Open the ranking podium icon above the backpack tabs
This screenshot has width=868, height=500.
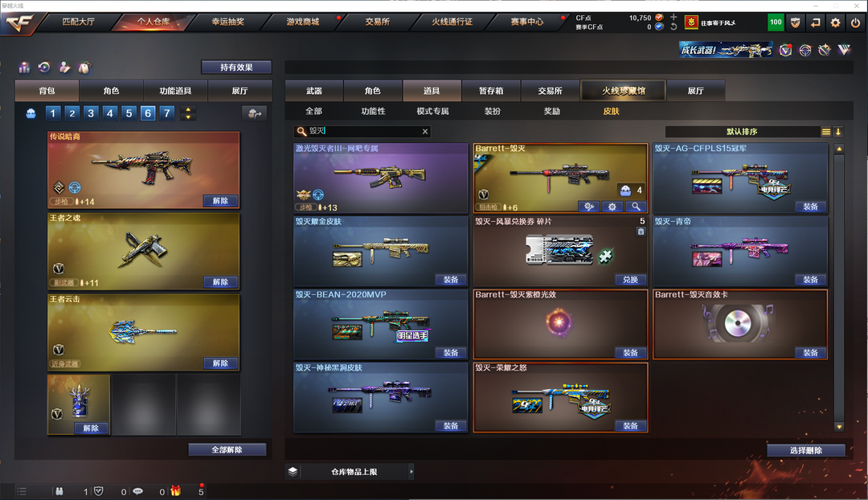[24, 68]
